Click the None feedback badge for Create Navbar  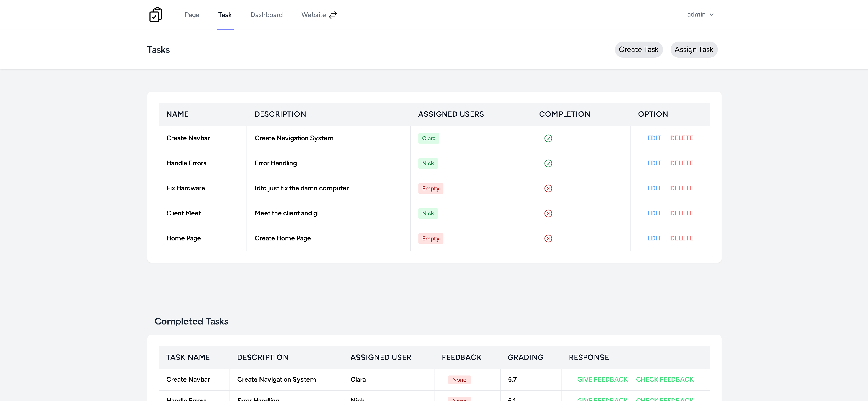click(x=459, y=380)
